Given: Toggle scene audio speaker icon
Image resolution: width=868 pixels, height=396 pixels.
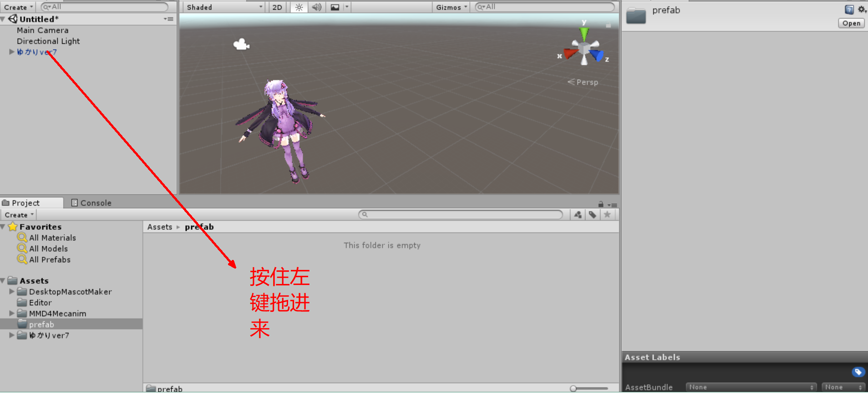Looking at the screenshot, I should tap(317, 7).
